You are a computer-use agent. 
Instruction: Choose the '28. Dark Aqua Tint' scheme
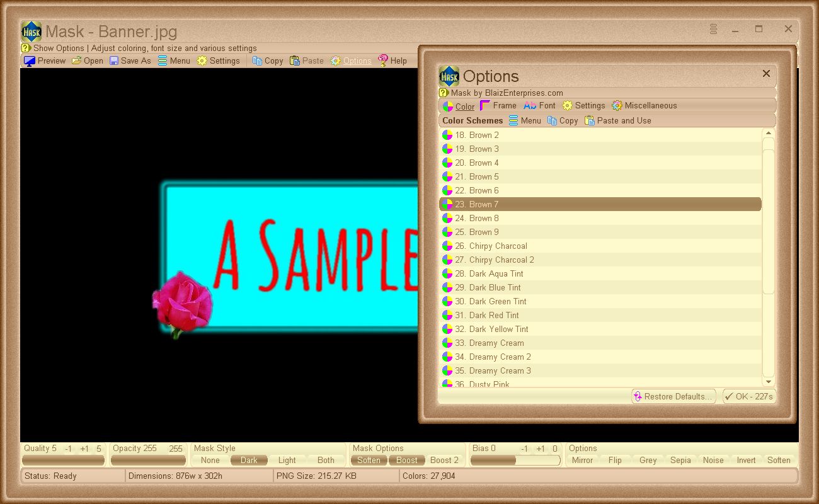point(600,273)
